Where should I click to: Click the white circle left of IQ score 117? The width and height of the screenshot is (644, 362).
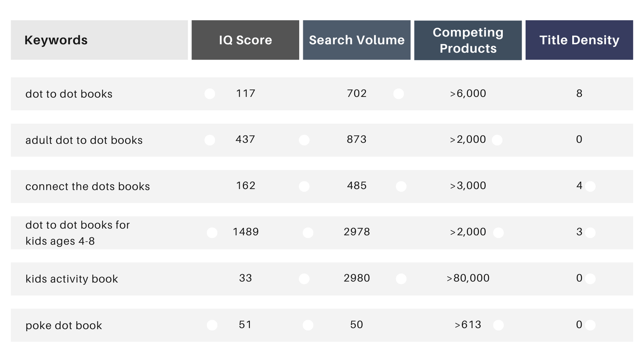tap(210, 94)
